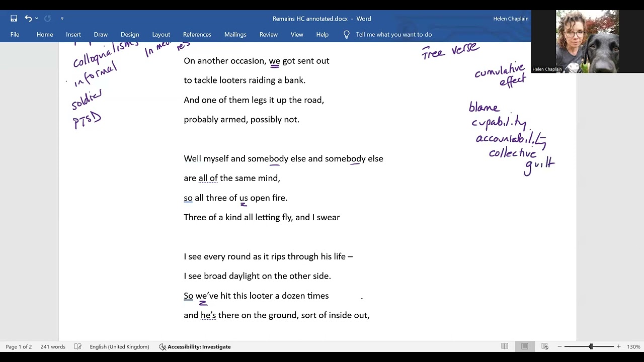Click the line 'So we've hit this looter a dozen times'

click(x=256, y=296)
